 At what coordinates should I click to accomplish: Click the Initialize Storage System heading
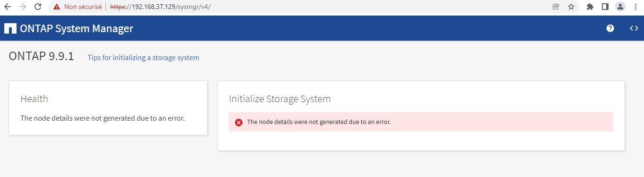[280, 99]
